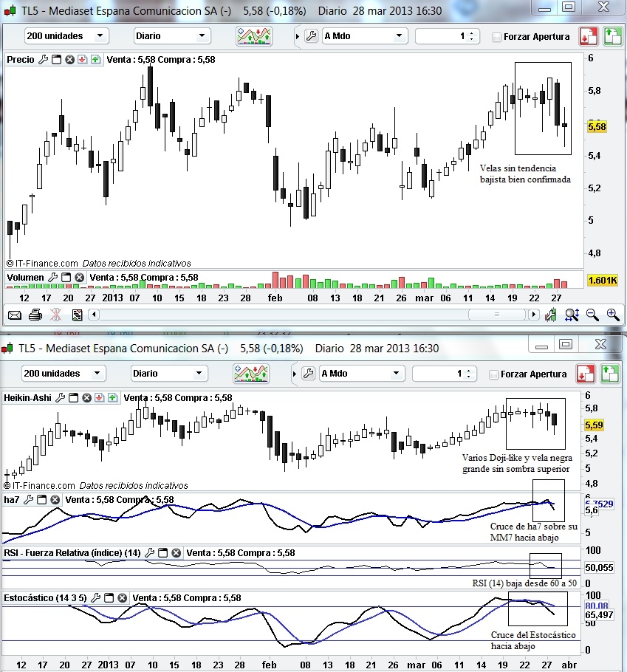Click red sell order button in bottom window

[x=586, y=374]
